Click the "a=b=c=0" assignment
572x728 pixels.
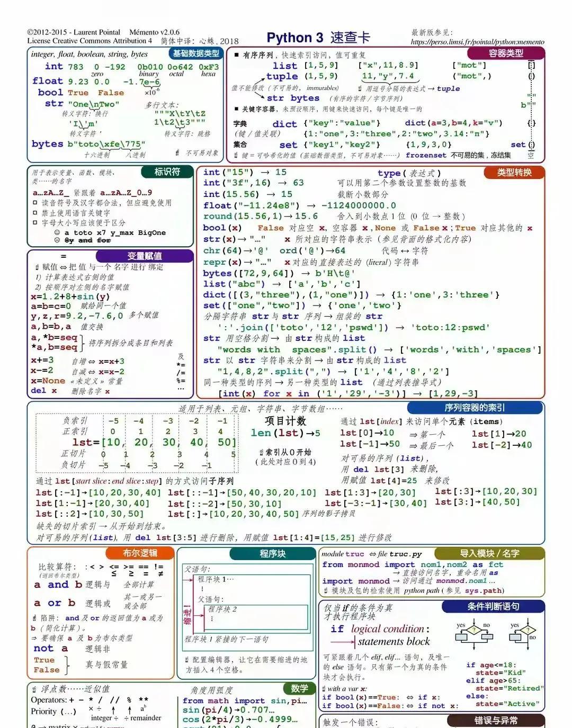click(51, 306)
